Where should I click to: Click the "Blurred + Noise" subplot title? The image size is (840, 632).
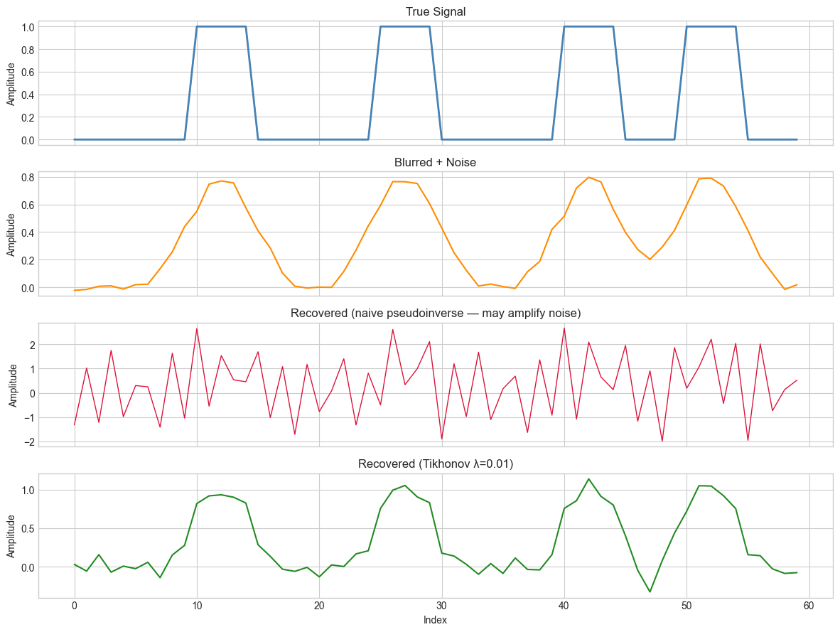436,162
